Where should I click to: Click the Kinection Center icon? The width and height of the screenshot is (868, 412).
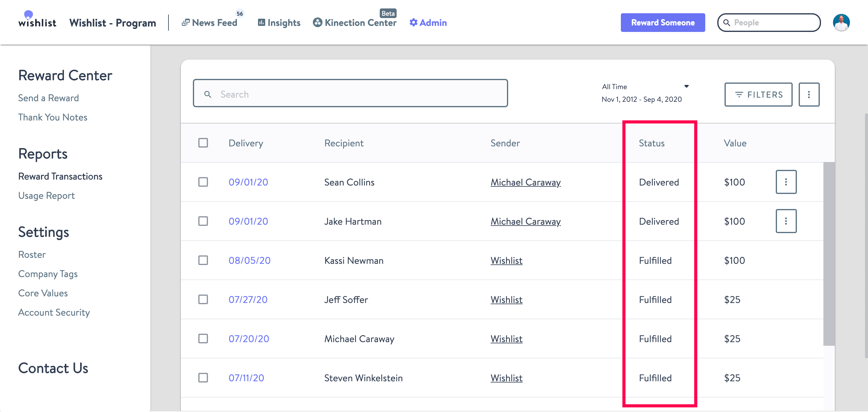317,22
